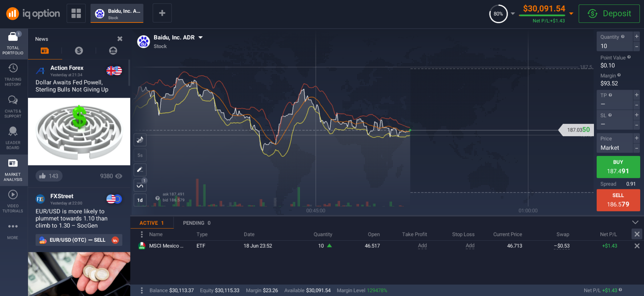This screenshot has height=296, width=644.
Task: Show Point Value help tooltip
Action: [x=629, y=57]
